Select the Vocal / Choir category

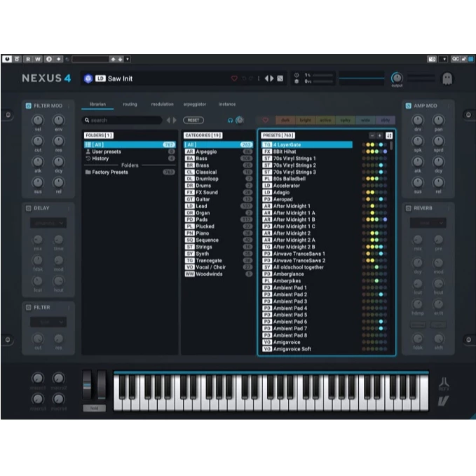[x=218, y=267]
